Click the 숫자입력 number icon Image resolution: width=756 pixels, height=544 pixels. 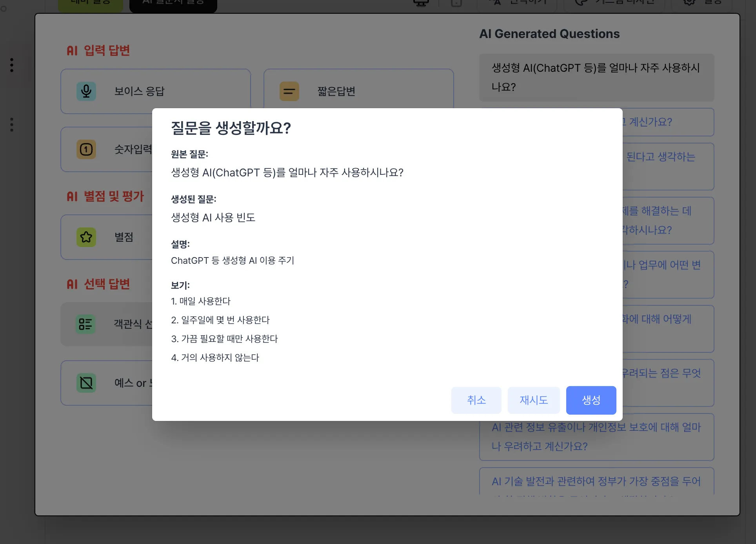(x=86, y=149)
